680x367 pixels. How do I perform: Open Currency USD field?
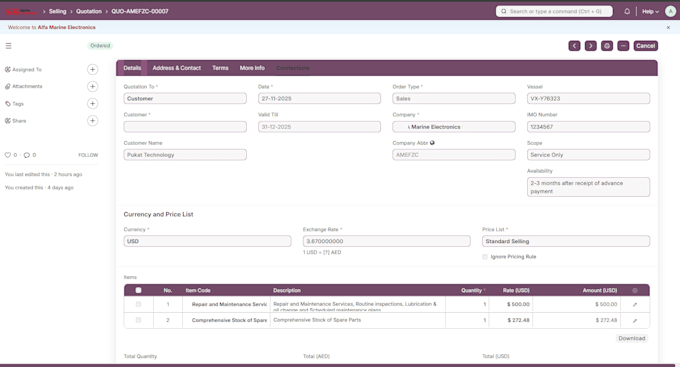pos(207,241)
